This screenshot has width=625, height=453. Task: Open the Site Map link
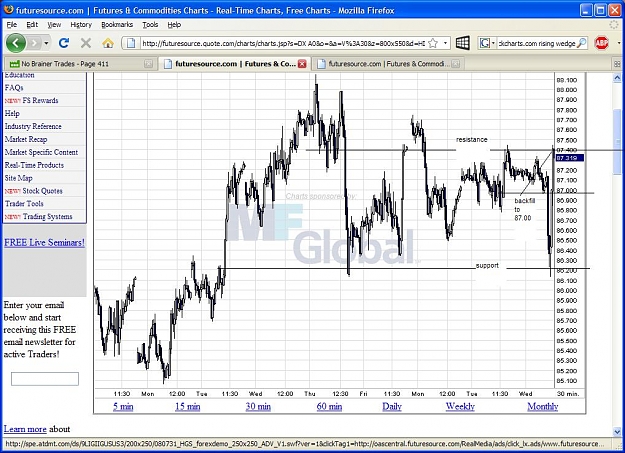18,178
